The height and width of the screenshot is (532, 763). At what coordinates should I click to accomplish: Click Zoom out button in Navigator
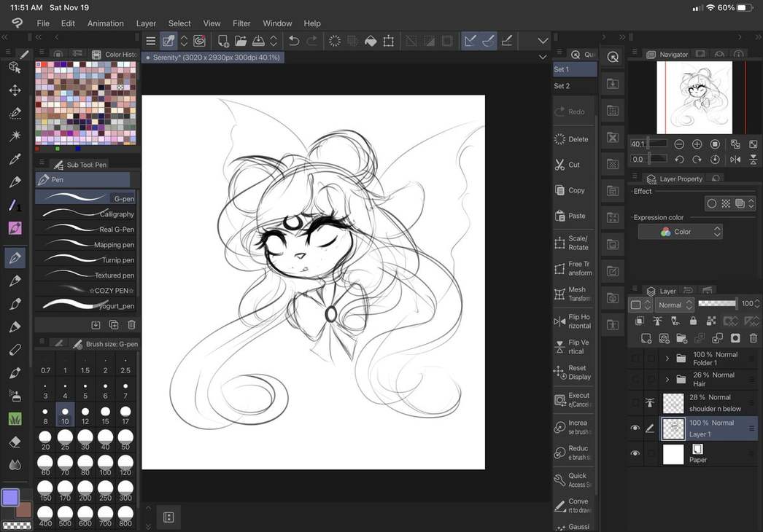(x=679, y=144)
